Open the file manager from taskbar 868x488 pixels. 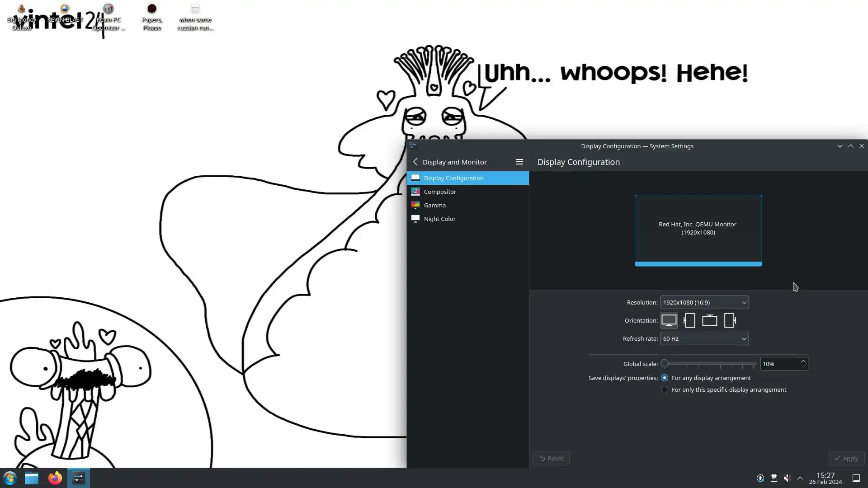(32, 478)
